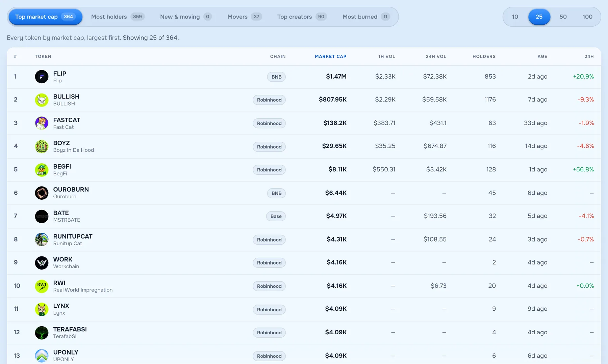Sort by the Market Cap column header
Screen dimensions: 608x364
(330, 56)
